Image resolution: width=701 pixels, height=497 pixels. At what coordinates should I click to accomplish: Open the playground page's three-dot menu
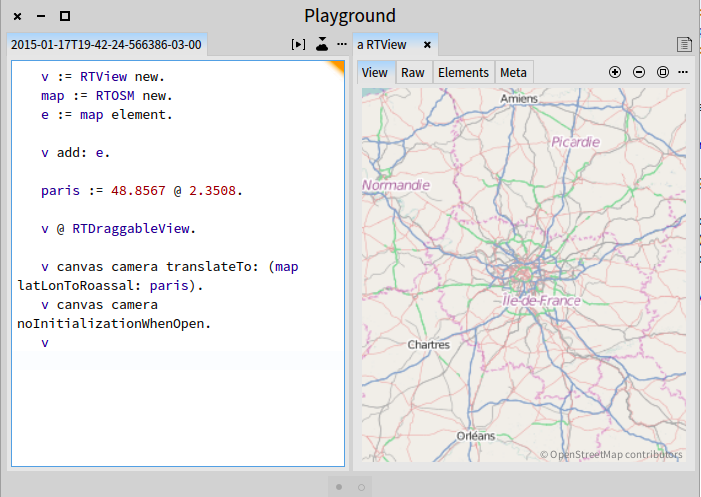(342, 45)
